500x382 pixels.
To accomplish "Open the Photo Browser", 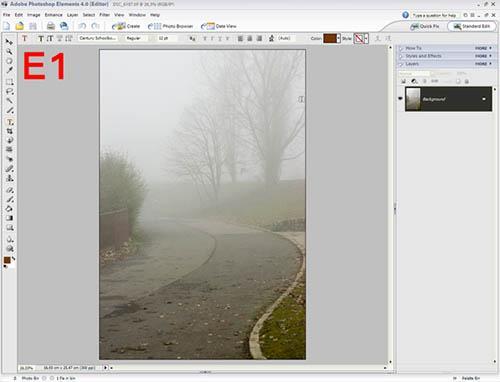I will point(171,26).
